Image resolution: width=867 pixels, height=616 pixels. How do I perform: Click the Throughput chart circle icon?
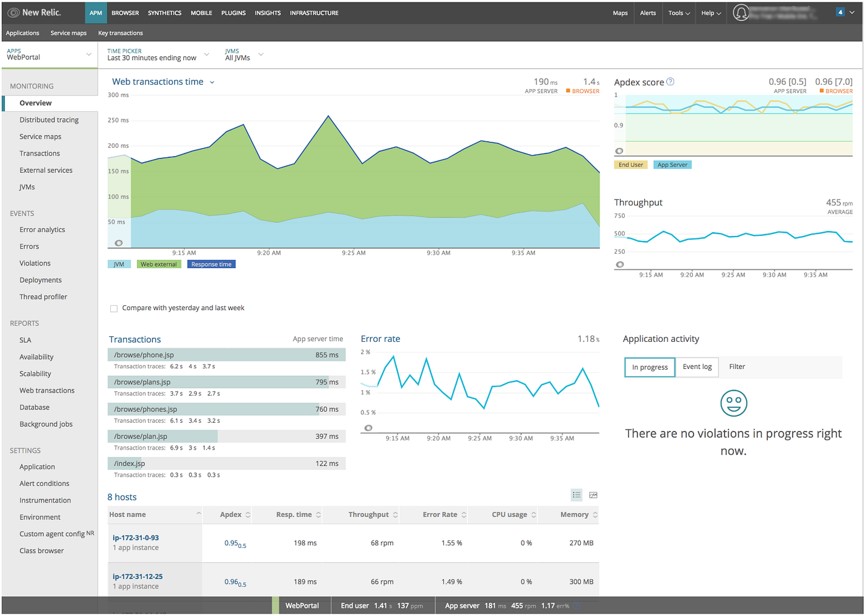click(x=619, y=264)
